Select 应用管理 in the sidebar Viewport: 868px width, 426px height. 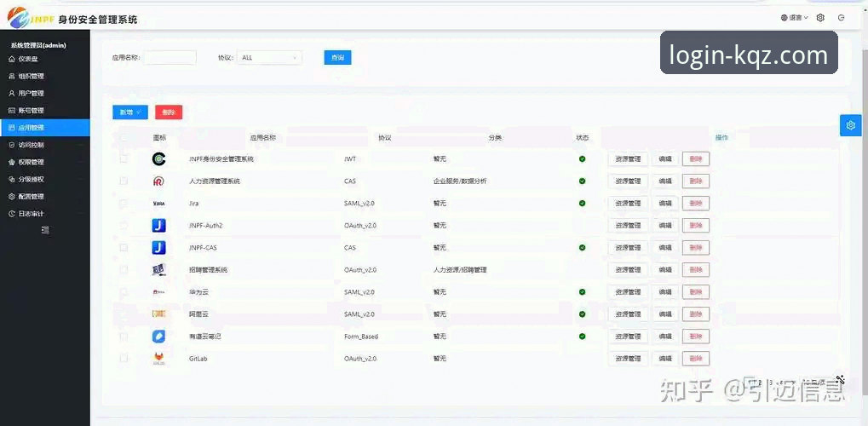point(45,128)
